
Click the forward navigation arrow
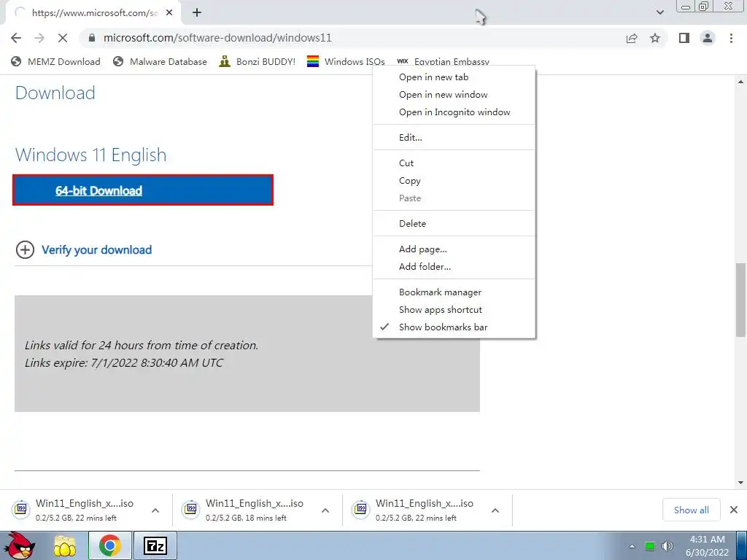(x=39, y=38)
